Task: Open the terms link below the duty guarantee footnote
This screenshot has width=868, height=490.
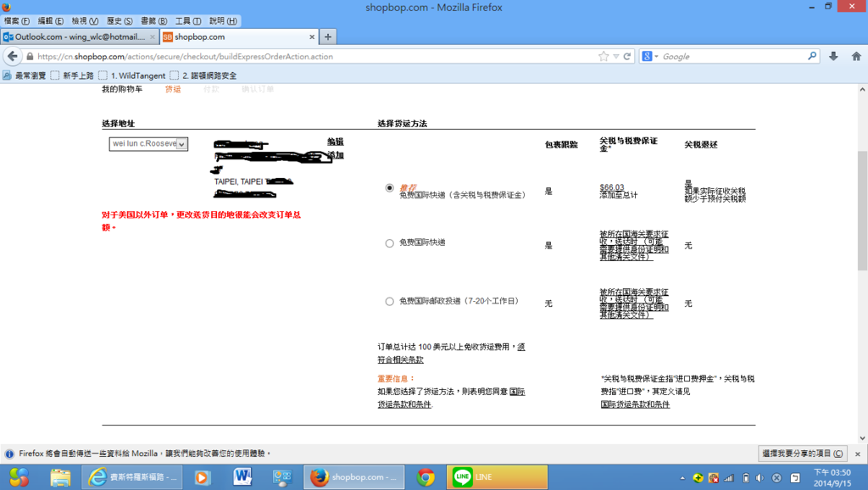Action: pyautogui.click(x=635, y=404)
